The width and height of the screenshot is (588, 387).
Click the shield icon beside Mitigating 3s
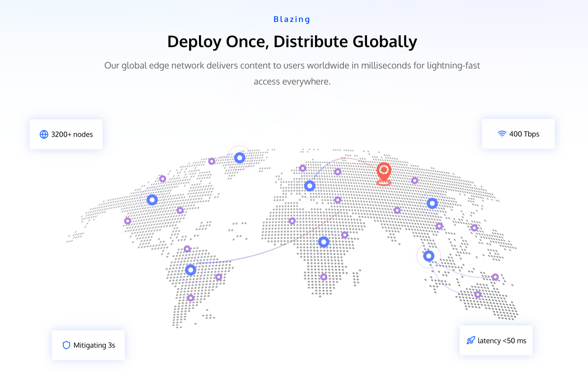point(67,345)
